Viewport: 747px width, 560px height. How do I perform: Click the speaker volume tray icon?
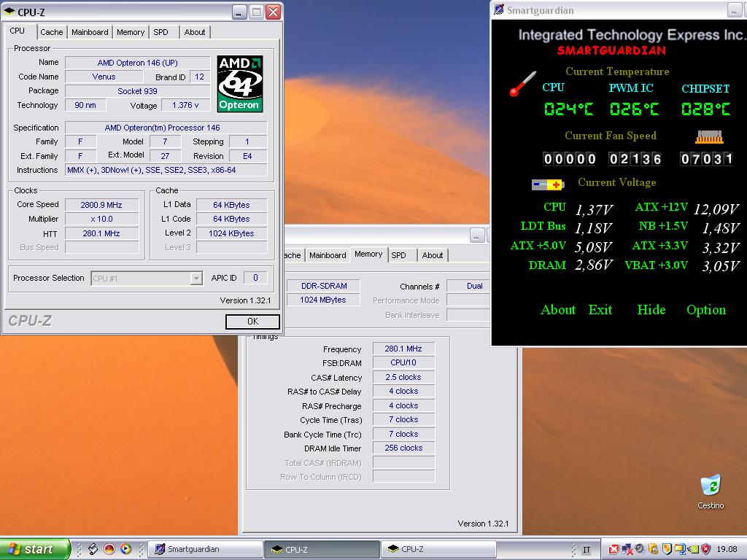[x=640, y=549]
